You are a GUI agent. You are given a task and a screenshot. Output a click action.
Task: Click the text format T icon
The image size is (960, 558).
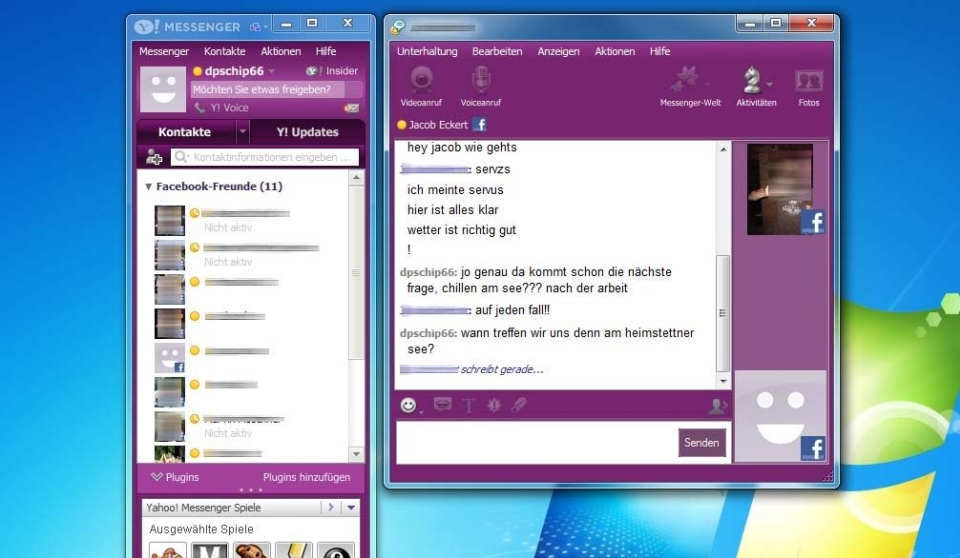tap(467, 405)
